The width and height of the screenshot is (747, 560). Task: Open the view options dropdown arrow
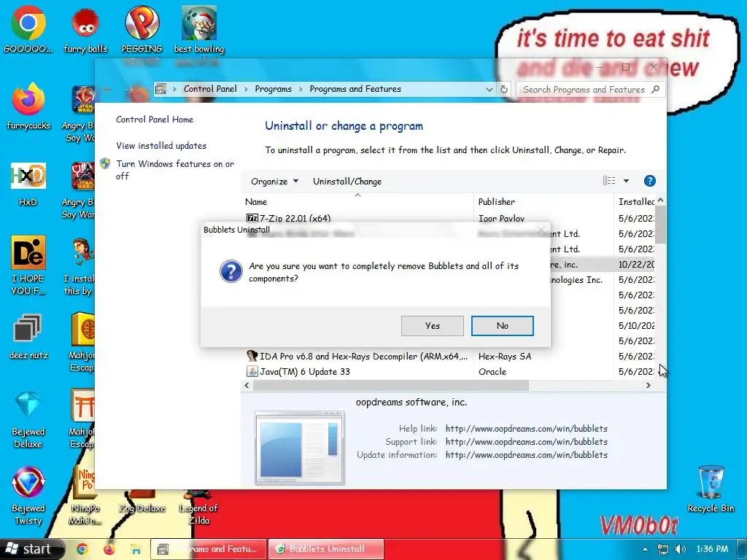point(626,181)
